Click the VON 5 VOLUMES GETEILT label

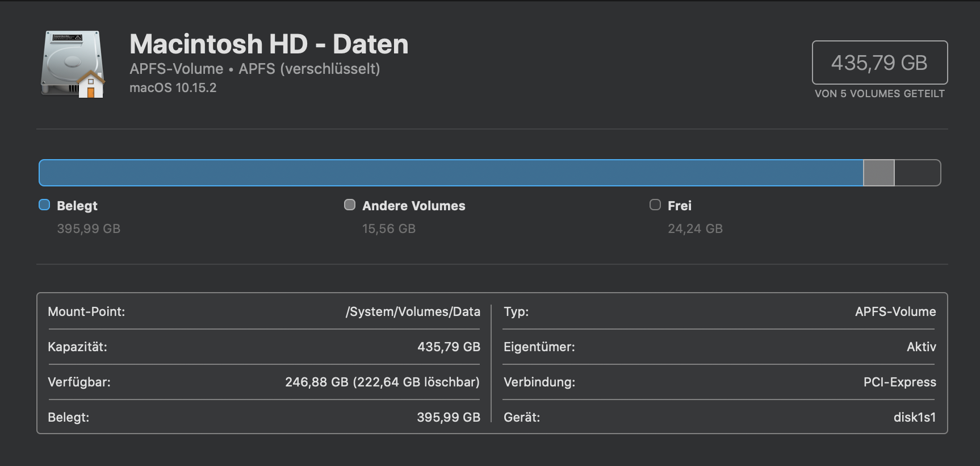(x=880, y=94)
